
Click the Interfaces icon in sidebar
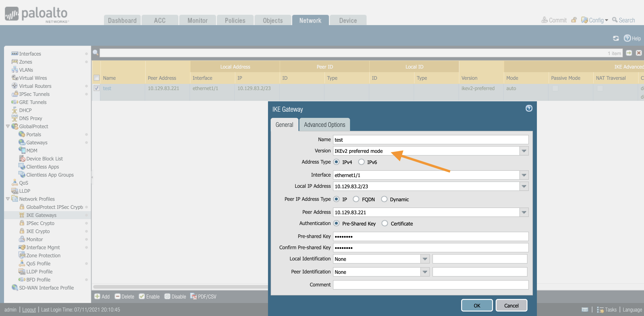15,54
